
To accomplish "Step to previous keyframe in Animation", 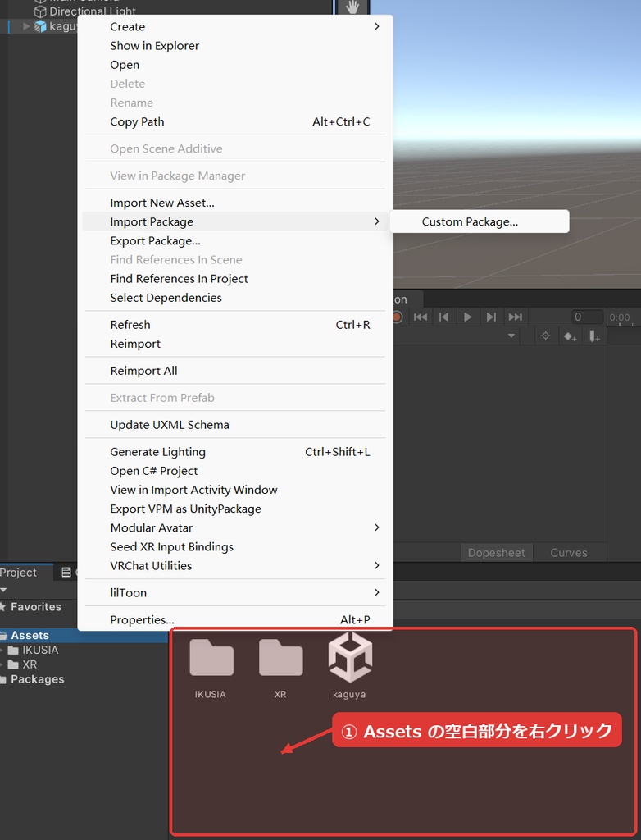I will click(x=444, y=317).
